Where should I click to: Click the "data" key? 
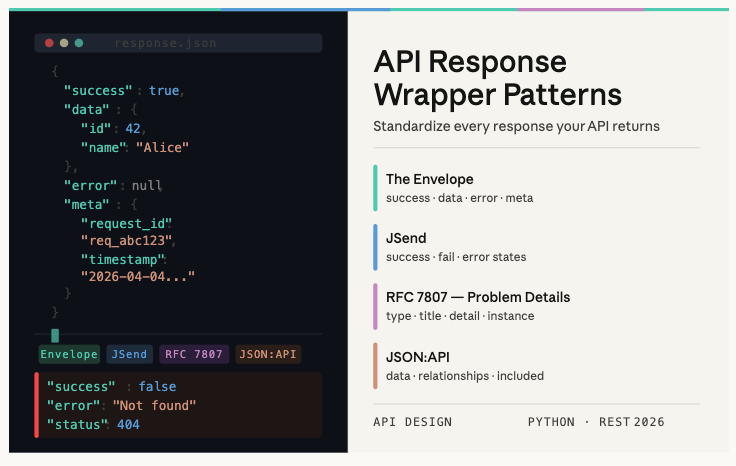(86, 109)
